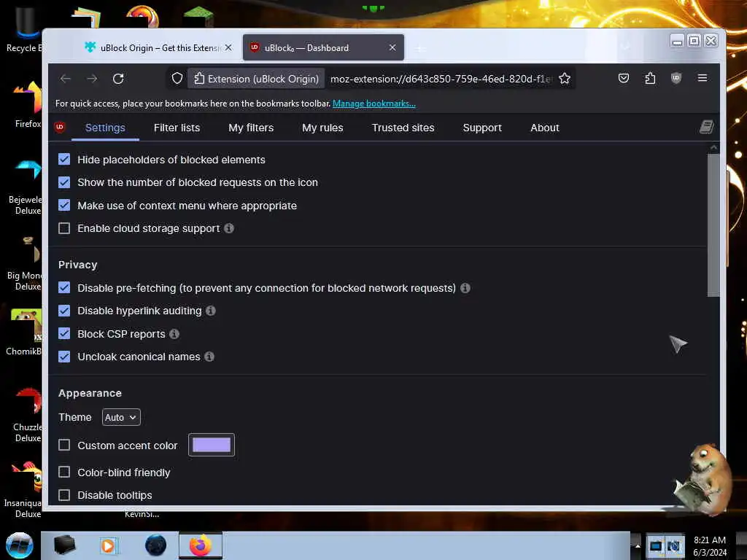Viewport: 747px width, 560px height.
Task: Show info for hyperlink auditing option
Action: (211, 311)
